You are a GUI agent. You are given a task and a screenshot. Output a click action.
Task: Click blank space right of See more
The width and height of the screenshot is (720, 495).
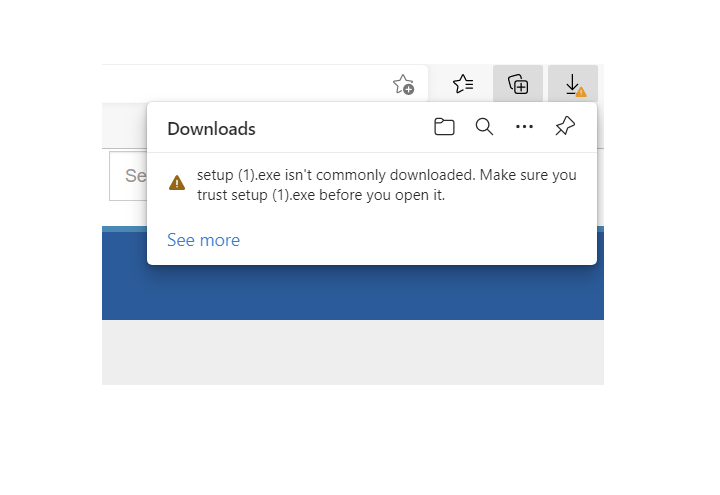(420, 240)
